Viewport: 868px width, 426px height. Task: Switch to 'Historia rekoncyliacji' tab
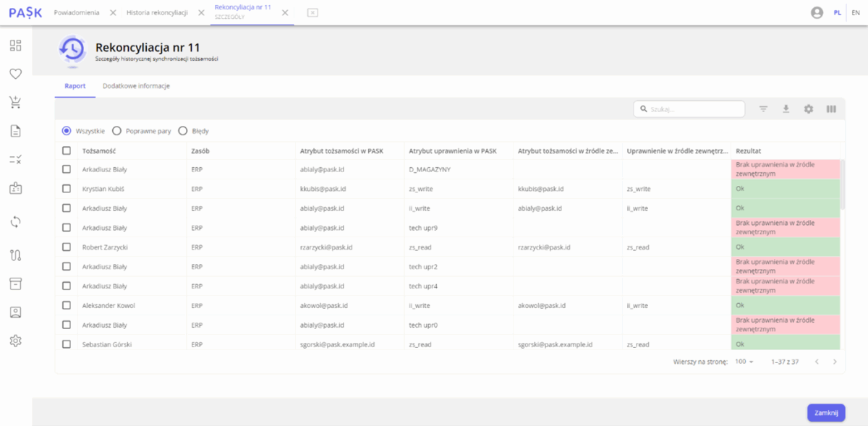pyautogui.click(x=157, y=13)
